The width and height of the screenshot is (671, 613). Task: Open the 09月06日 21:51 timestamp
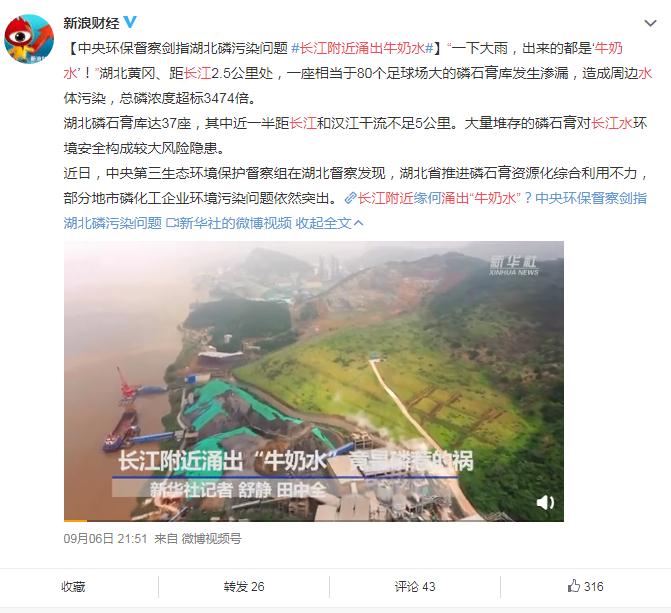tap(105, 538)
